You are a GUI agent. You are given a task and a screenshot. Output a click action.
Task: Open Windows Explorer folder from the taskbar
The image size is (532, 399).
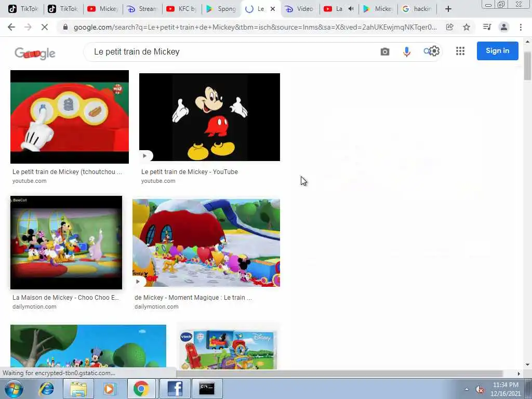[x=78, y=389]
